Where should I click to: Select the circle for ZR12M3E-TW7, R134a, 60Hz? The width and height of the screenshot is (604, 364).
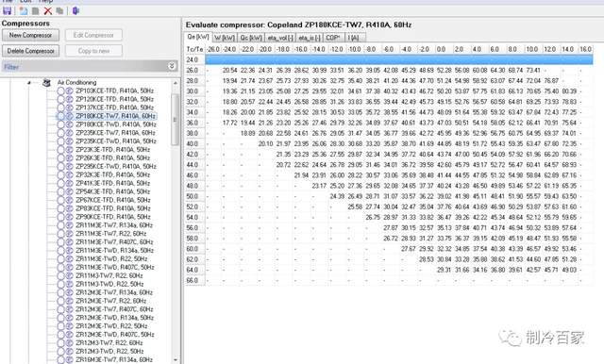click(x=60, y=293)
